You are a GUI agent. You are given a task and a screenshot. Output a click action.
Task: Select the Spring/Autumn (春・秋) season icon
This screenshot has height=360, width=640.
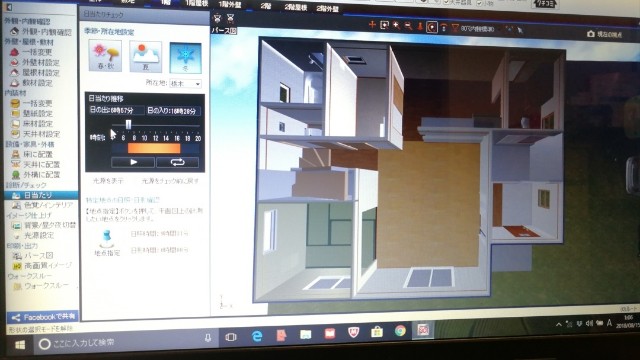105,56
